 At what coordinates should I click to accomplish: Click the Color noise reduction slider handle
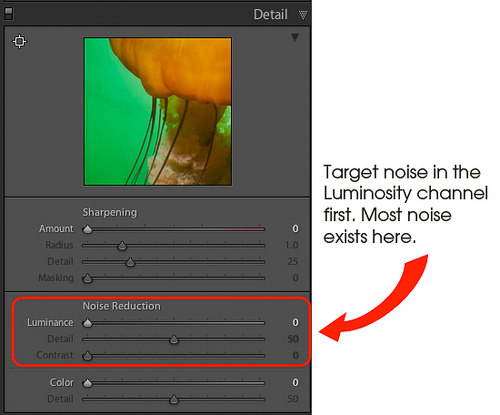pyautogui.click(x=88, y=383)
